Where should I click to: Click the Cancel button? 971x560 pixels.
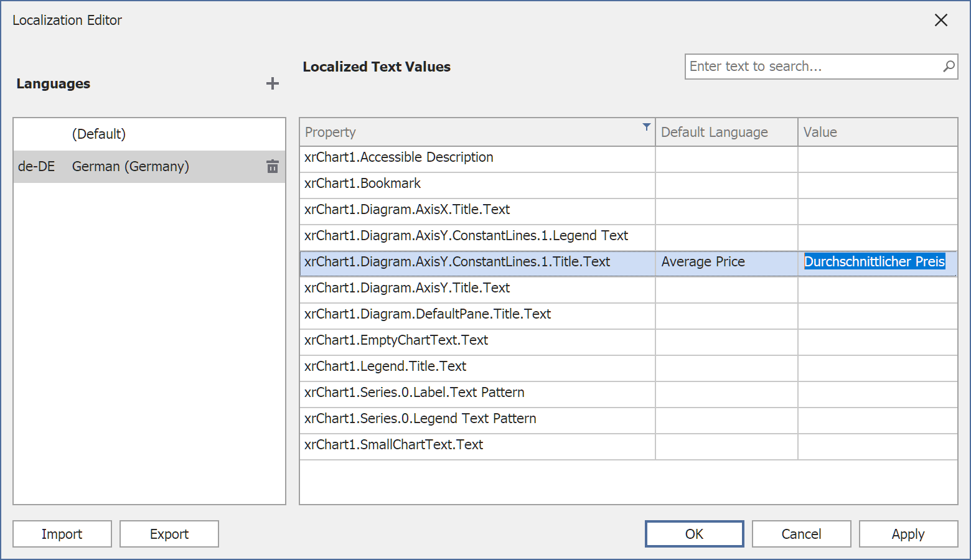(x=801, y=533)
